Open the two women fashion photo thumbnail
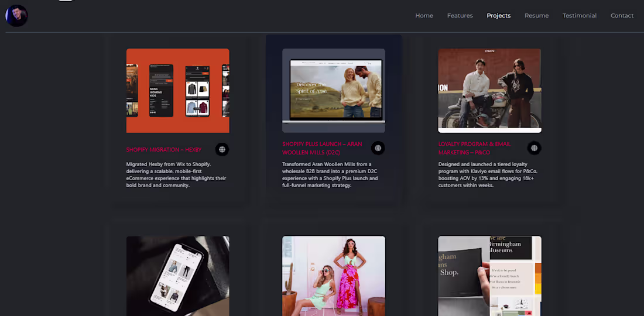This screenshot has height=316, width=644. (x=334, y=276)
